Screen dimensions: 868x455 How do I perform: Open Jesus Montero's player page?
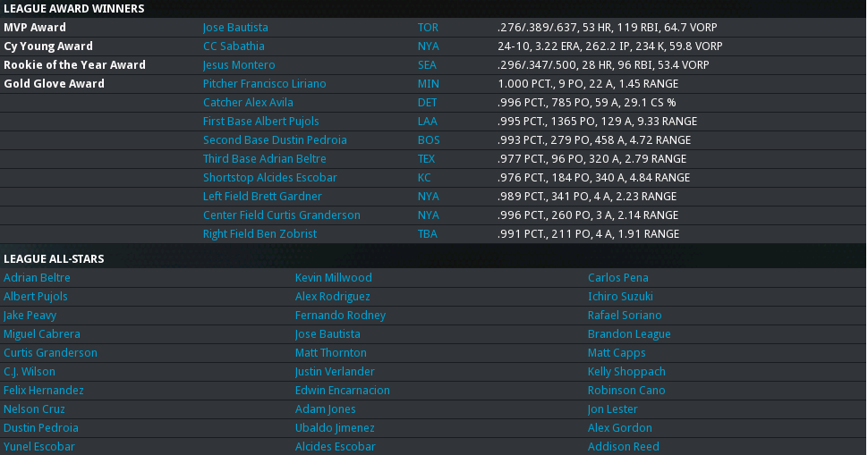[x=239, y=65]
